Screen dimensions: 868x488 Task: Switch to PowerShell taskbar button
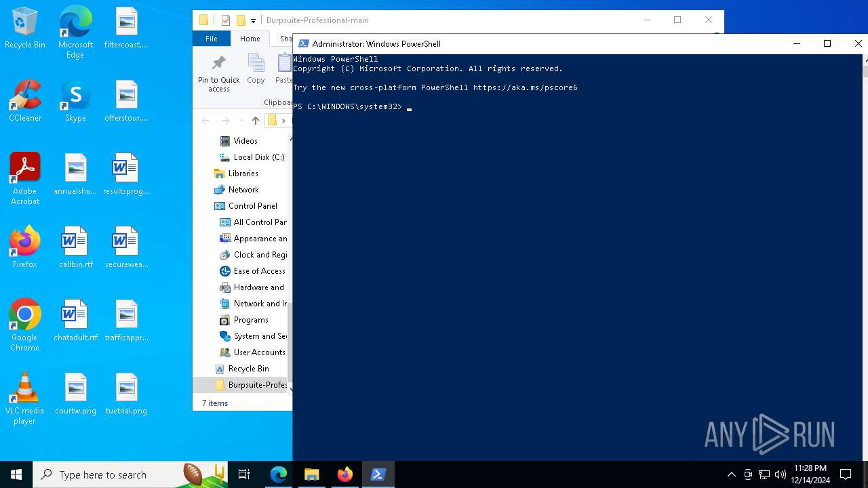(378, 474)
